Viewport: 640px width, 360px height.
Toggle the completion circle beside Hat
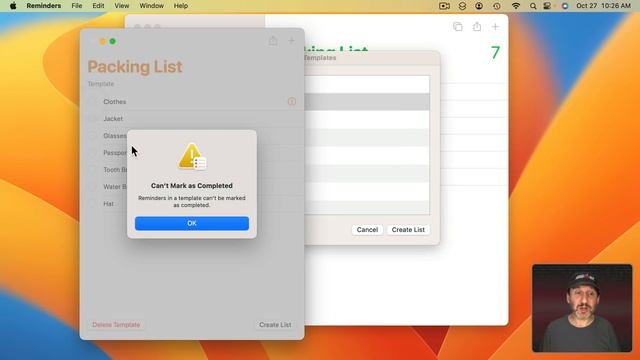point(93,204)
